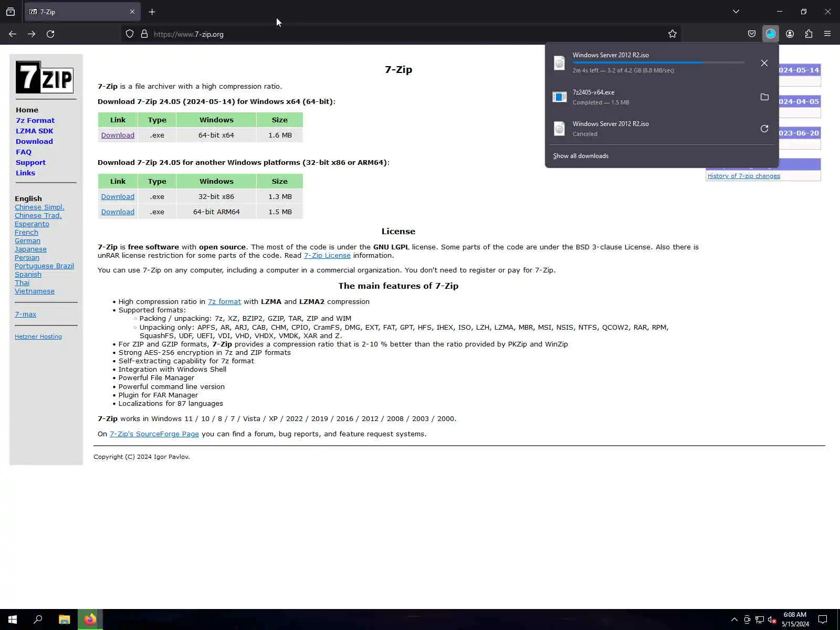The width and height of the screenshot is (840, 630).
Task: Open History of 7-zip changes link
Action: click(x=743, y=176)
